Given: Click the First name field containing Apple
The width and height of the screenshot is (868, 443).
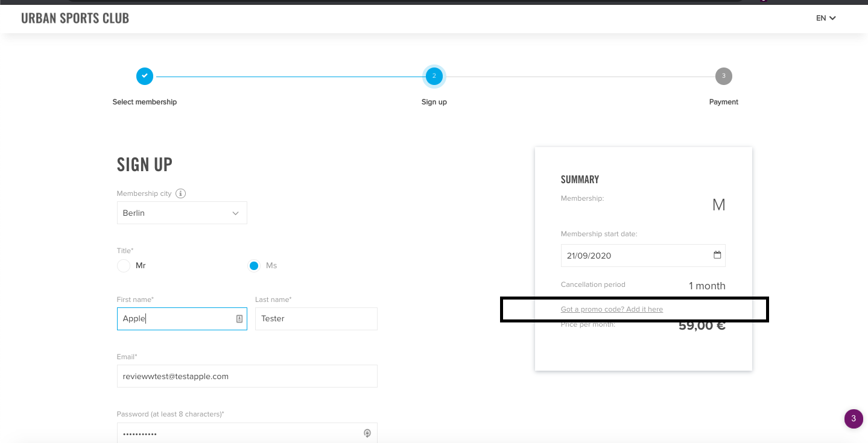Looking at the screenshot, I should (x=182, y=319).
